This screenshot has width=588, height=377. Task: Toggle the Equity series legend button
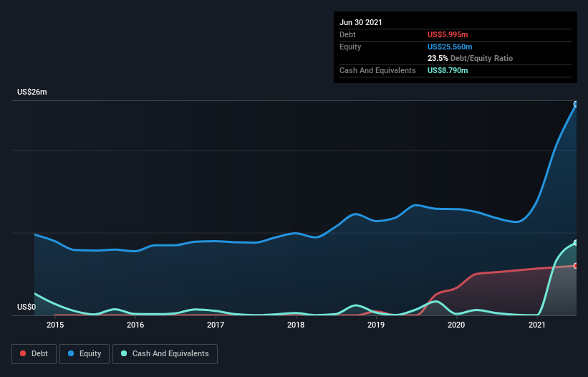tap(85, 354)
